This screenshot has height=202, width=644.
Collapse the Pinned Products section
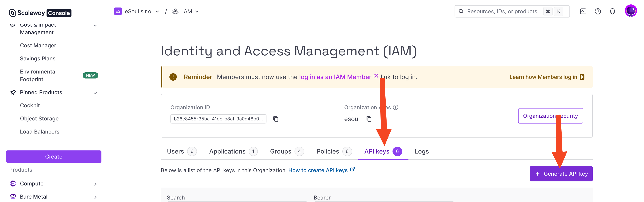pos(95,93)
